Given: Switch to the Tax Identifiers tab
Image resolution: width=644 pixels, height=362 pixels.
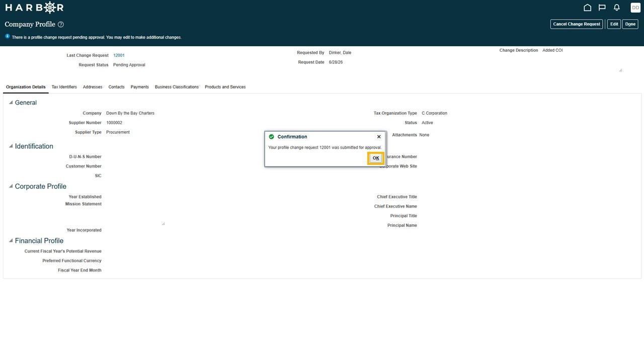Looking at the screenshot, I should point(64,87).
